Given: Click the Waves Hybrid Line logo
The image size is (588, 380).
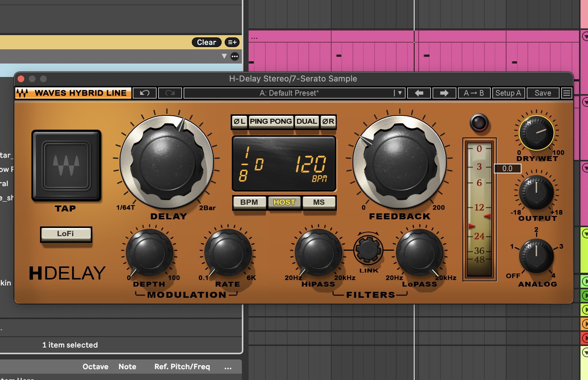Looking at the screenshot, I should (x=73, y=93).
